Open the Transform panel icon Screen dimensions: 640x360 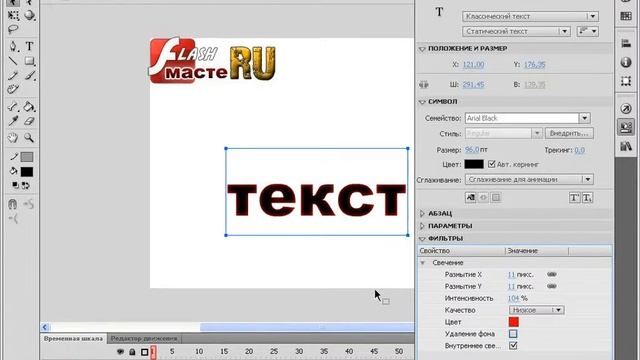coord(626,81)
